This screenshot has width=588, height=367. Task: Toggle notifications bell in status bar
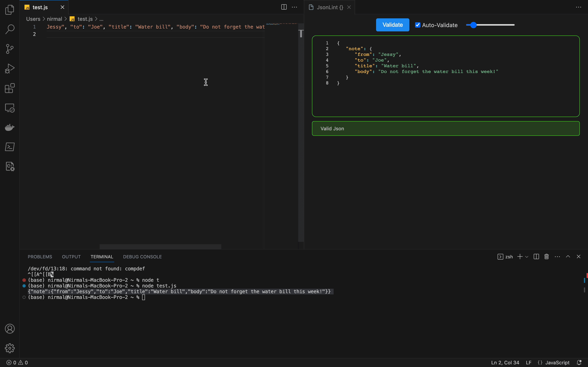coord(579,362)
